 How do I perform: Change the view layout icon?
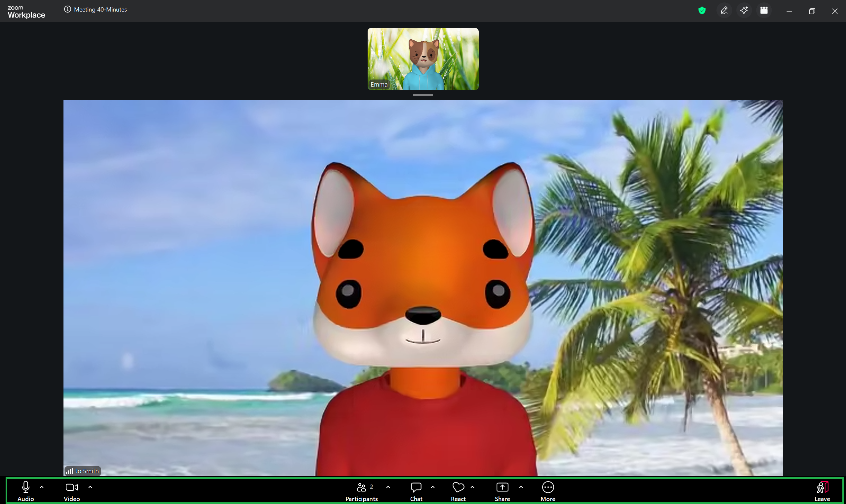click(764, 11)
